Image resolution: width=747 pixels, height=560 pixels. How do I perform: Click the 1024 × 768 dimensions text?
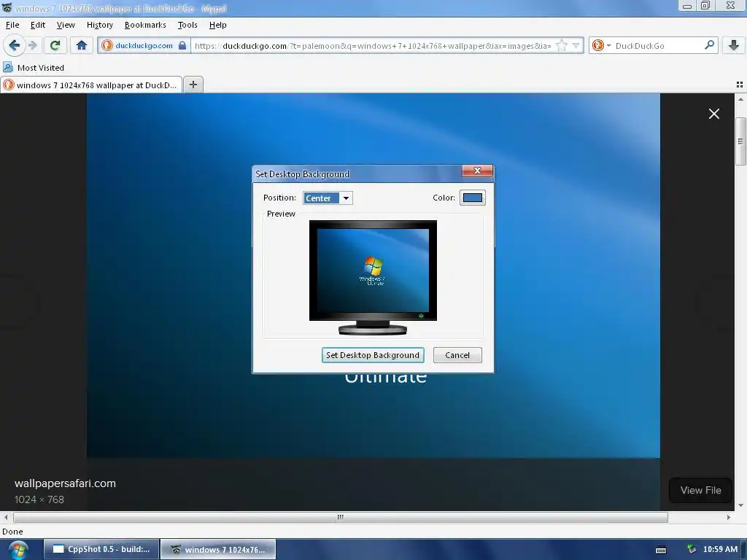(39, 499)
